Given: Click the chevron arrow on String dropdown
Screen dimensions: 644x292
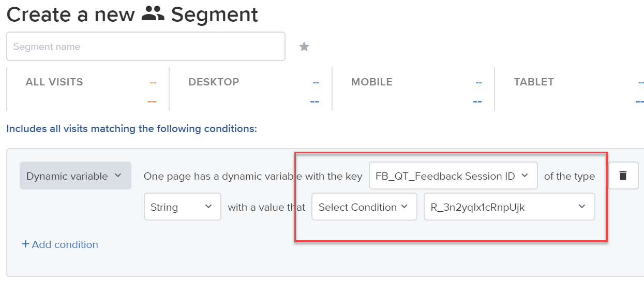Looking at the screenshot, I should tap(208, 207).
